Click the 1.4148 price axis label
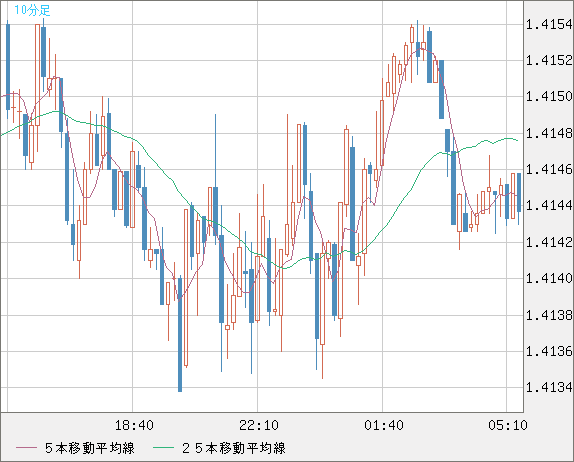 pyautogui.click(x=549, y=133)
